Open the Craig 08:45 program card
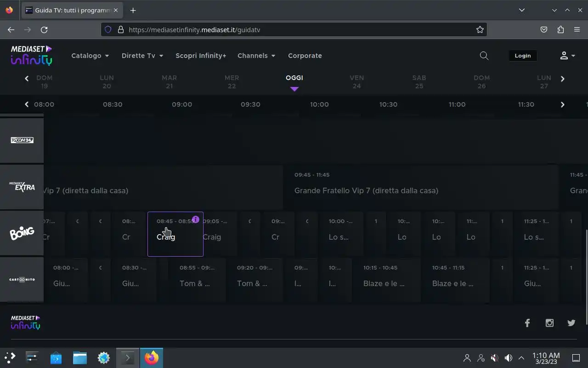 coord(175,234)
